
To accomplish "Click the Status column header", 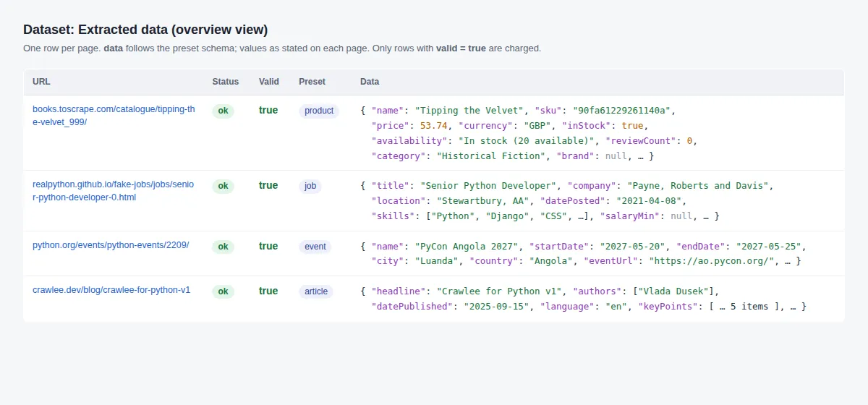I will click(x=225, y=82).
